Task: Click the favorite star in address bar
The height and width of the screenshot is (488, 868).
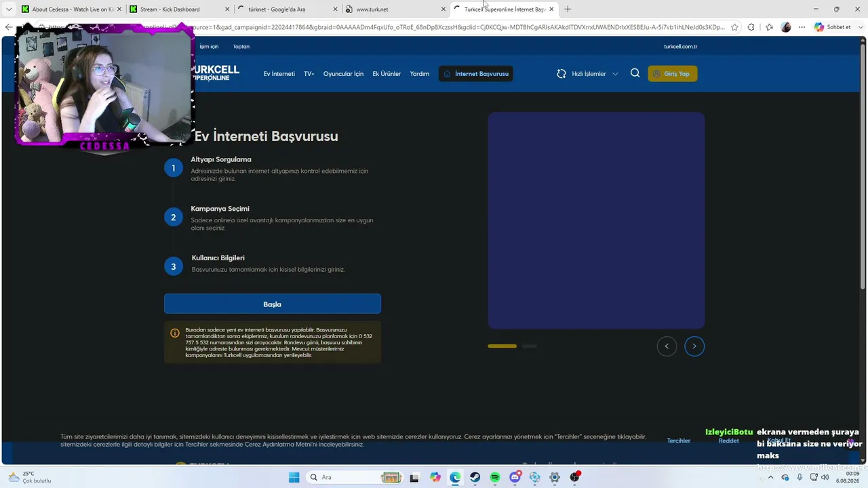Action: click(x=734, y=27)
